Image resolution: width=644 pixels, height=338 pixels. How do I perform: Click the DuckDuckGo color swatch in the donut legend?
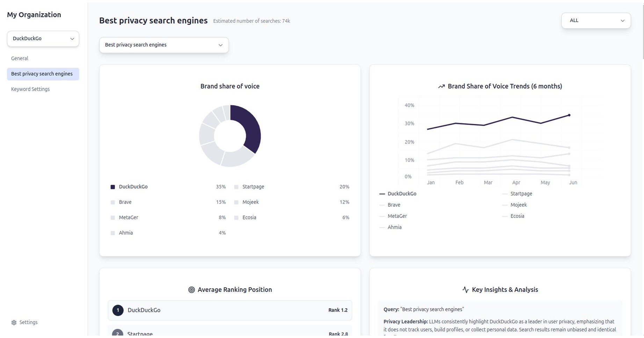pos(113,186)
